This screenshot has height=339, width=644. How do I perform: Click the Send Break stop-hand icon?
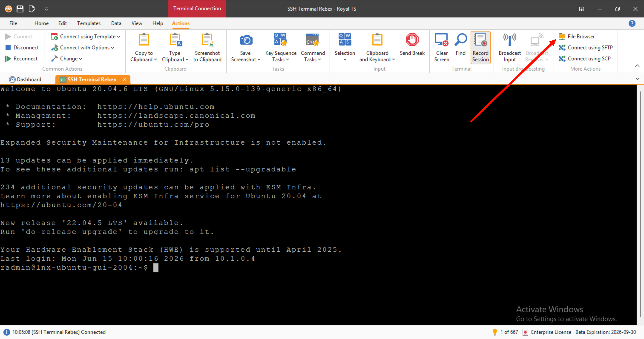click(412, 40)
